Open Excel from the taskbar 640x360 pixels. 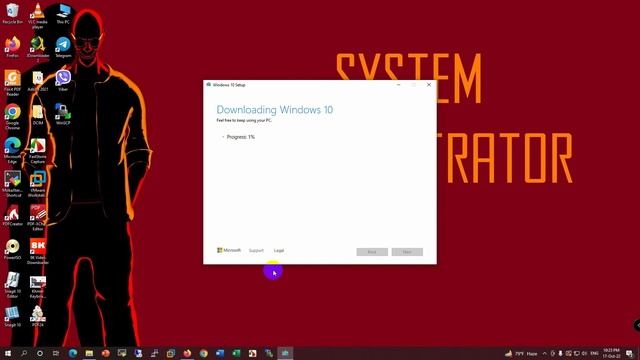point(236,353)
